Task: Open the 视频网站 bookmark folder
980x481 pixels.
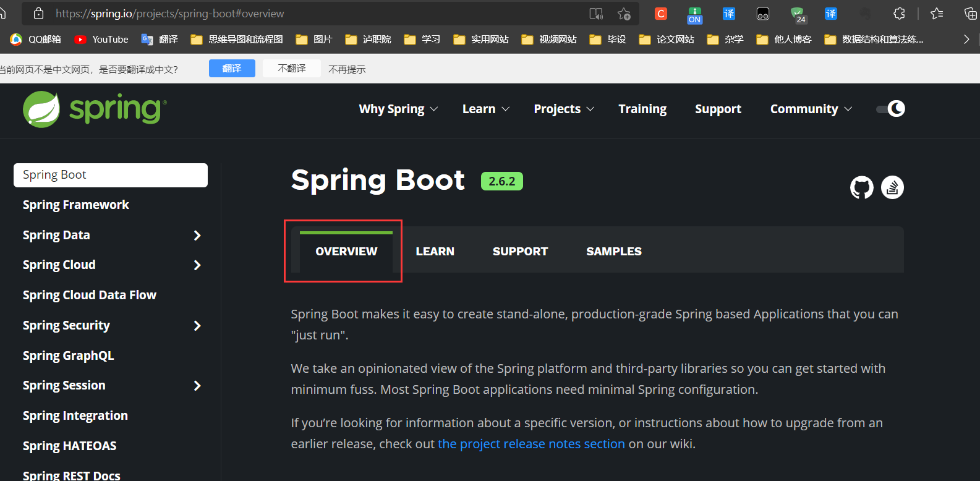Action: (x=549, y=39)
